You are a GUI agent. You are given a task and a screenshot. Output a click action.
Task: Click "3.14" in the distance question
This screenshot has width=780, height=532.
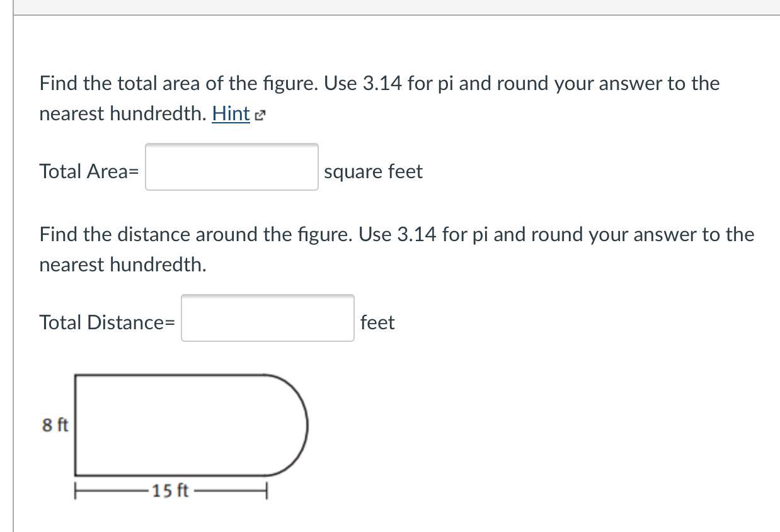pos(416,234)
